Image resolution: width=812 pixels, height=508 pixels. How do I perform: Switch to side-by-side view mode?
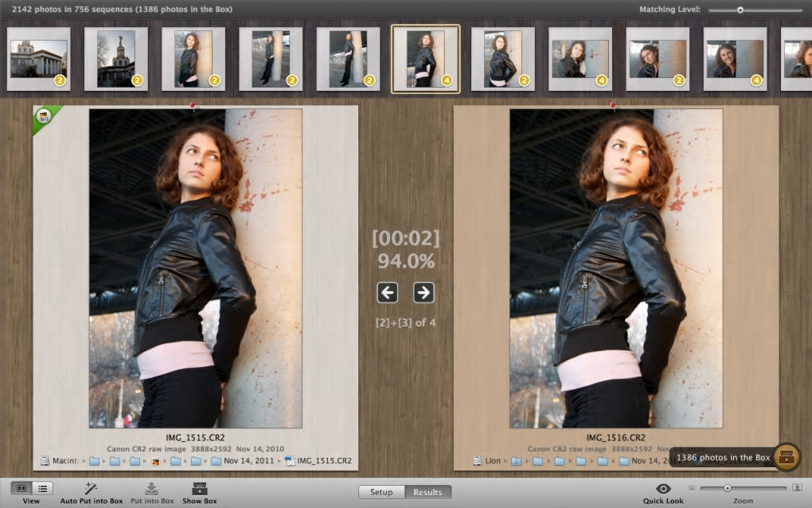[x=21, y=488]
